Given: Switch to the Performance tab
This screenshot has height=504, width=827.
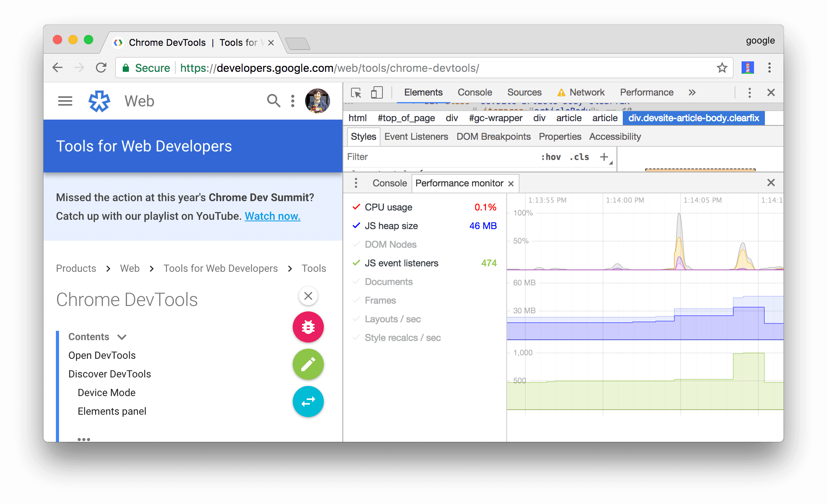Looking at the screenshot, I should coord(646,93).
